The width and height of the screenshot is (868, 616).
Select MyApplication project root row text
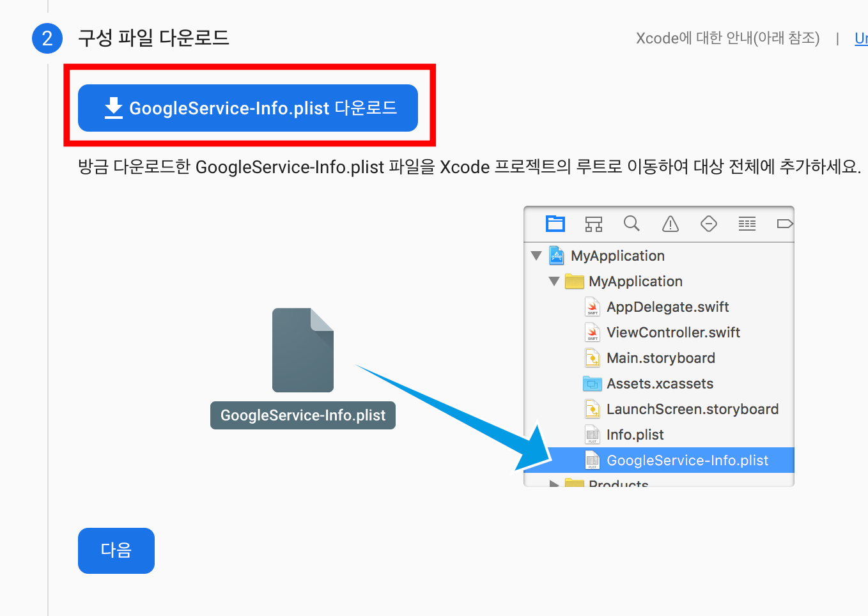617,256
